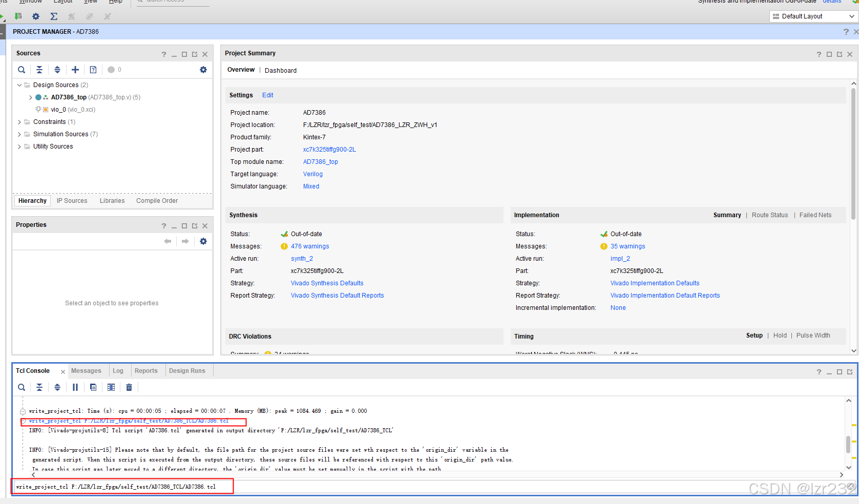859x504 pixels.
Task: Open synth_2 active run link
Action: (302, 259)
